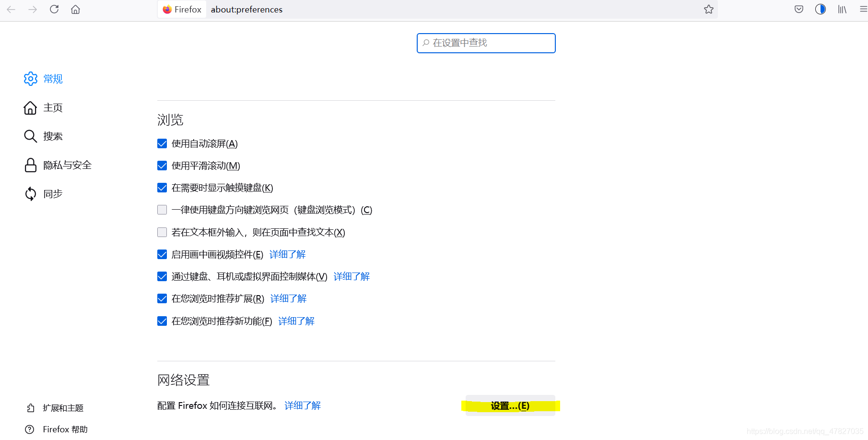Click the sync arrows icon for 同步

point(31,194)
